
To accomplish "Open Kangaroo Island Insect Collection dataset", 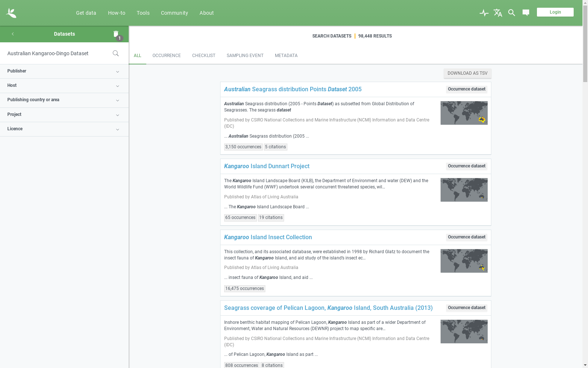I will pyautogui.click(x=268, y=237).
